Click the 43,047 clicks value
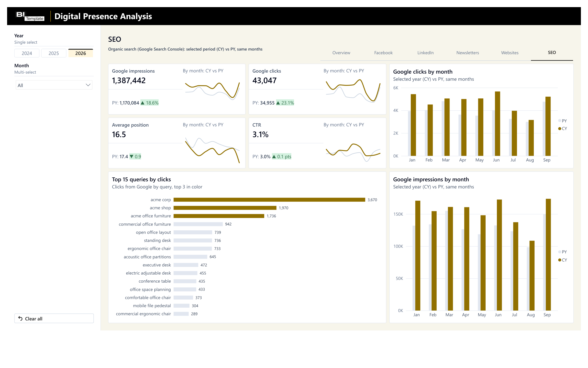 click(x=264, y=80)
